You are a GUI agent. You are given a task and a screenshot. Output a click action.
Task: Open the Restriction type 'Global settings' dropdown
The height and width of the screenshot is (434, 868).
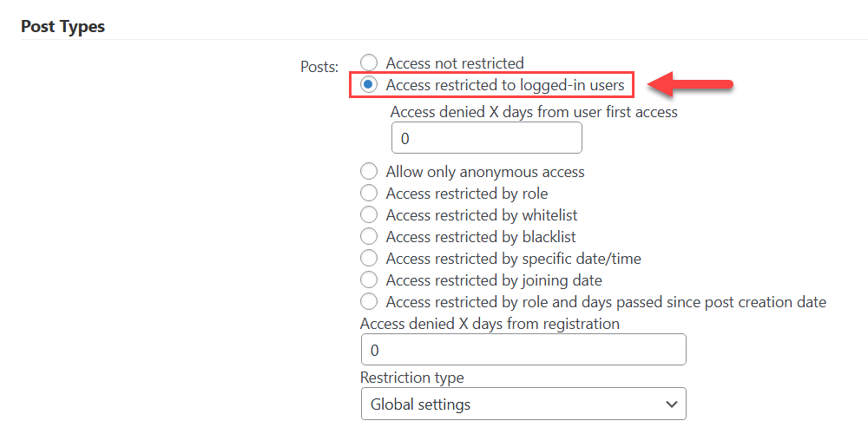coord(523,404)
